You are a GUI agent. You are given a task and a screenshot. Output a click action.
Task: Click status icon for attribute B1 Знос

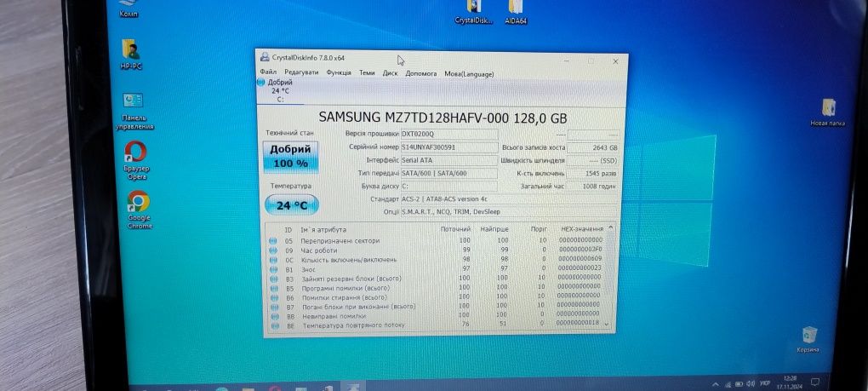(273, 269)
